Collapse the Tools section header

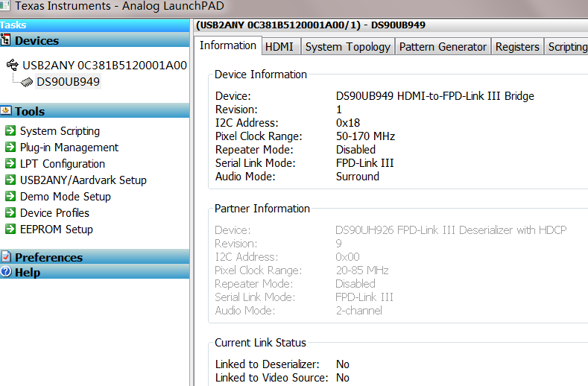tap(95, 111)
